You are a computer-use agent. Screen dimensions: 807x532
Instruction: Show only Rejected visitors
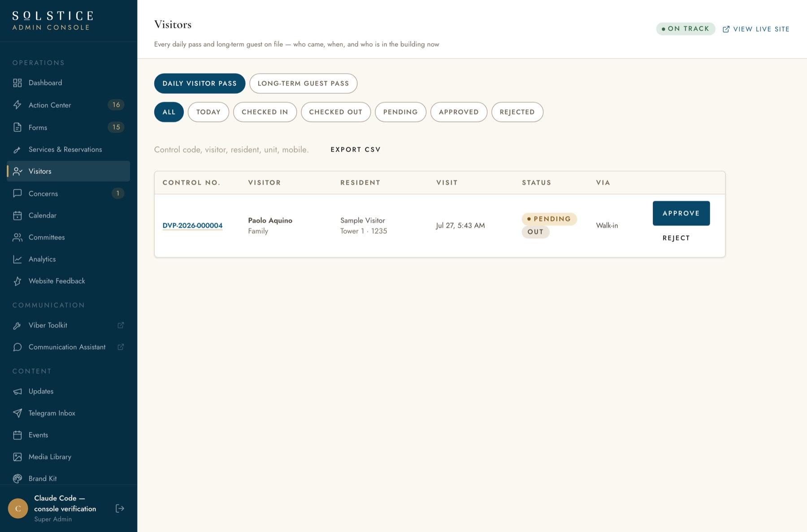517,112
